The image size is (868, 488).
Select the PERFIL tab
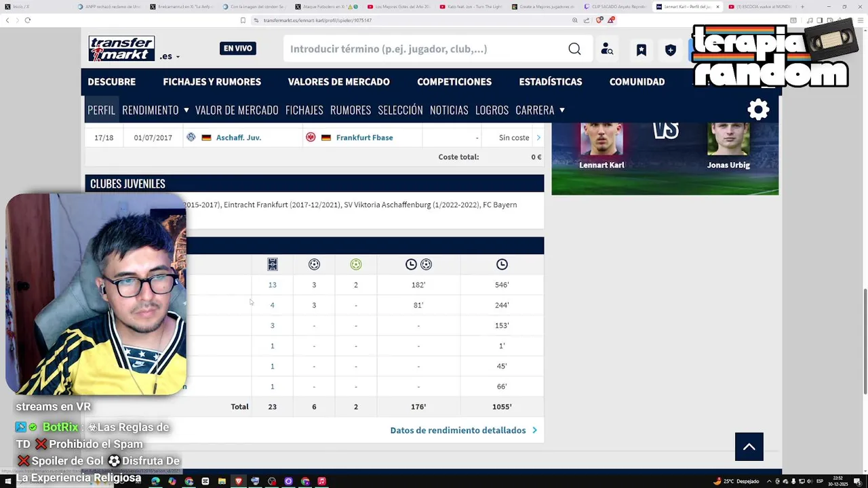102,110
